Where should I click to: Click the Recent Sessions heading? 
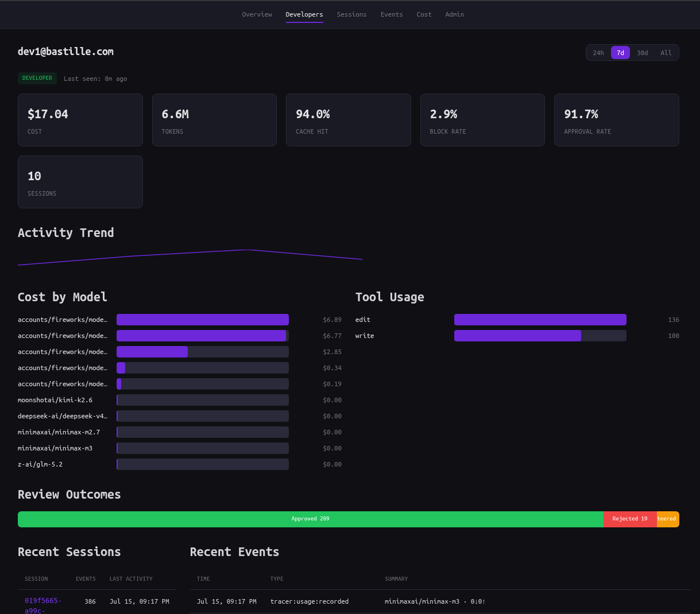[x=69, y=552]
